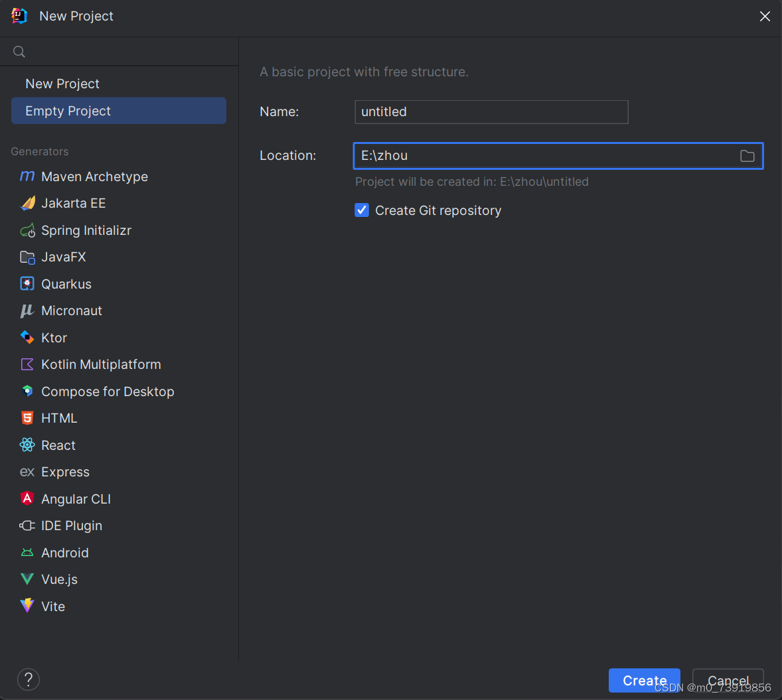Browse location with the folder icon
This screenshot has height=700, width=782.
click(x=747, y=156)
